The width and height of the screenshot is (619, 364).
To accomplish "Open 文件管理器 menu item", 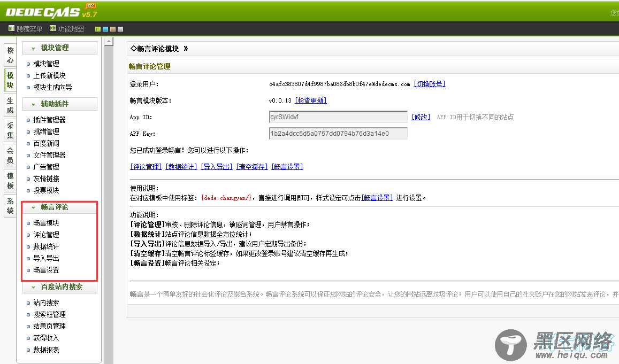I will point(49,155).
